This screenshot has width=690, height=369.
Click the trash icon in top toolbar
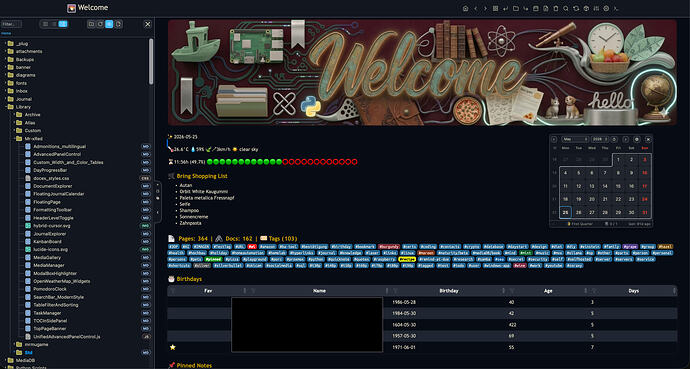point(555,8)
